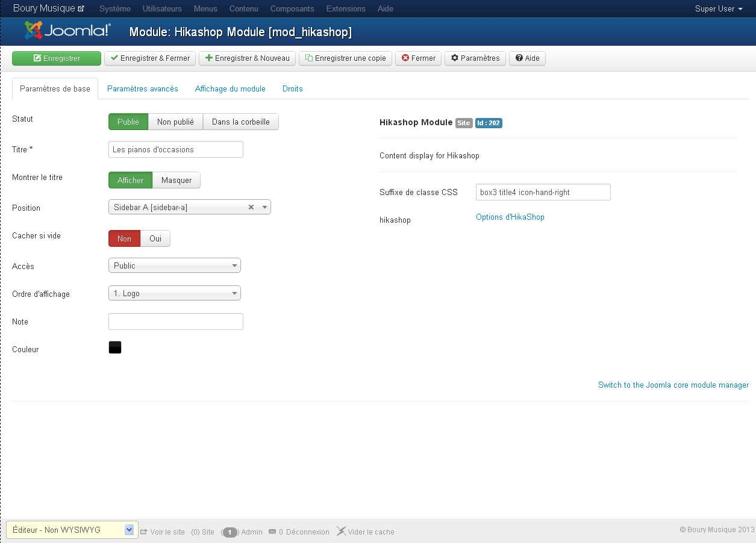Set Statut to Non publié

point(175,122)
